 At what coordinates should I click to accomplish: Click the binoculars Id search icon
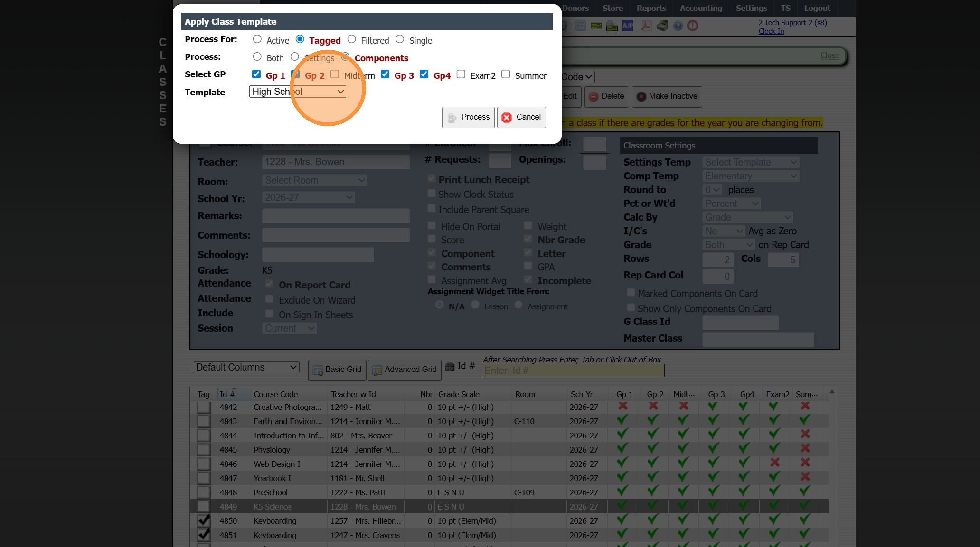point(450,366)
